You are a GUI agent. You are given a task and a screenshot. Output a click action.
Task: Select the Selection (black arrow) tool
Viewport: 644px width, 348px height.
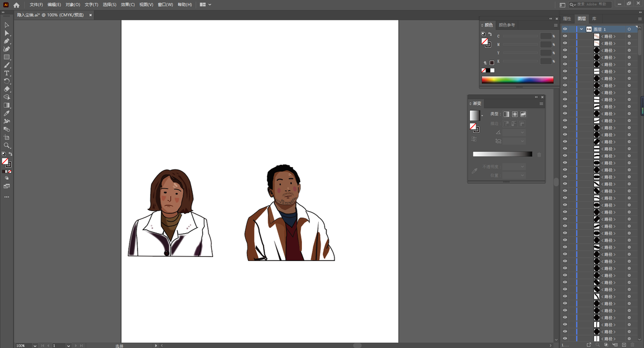(6, 25)
